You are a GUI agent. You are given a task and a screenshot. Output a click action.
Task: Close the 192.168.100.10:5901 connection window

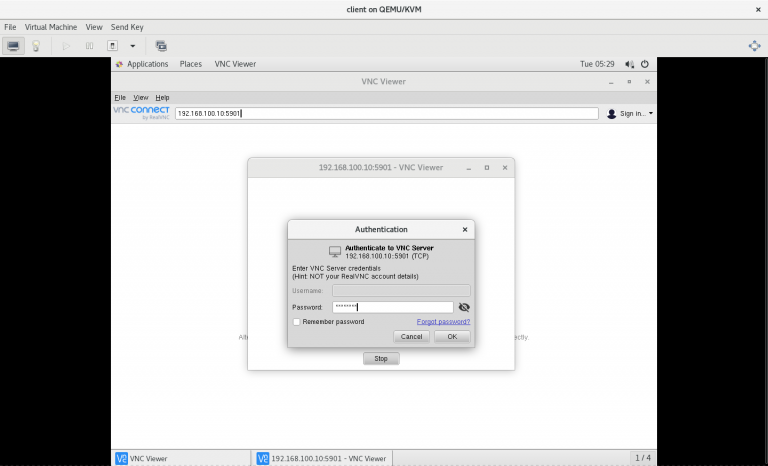505,168
